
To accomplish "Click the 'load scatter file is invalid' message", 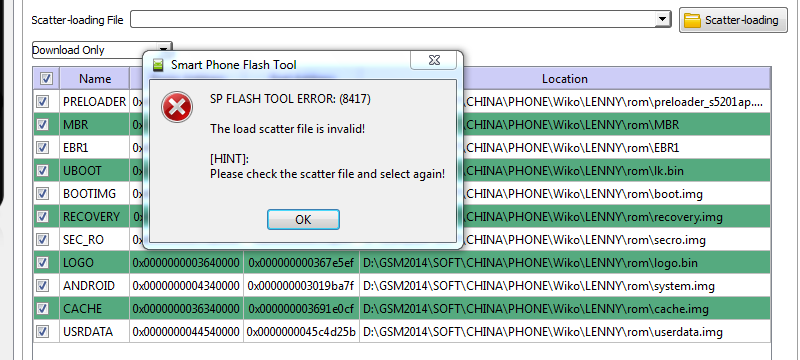I will tap(288, 129).
